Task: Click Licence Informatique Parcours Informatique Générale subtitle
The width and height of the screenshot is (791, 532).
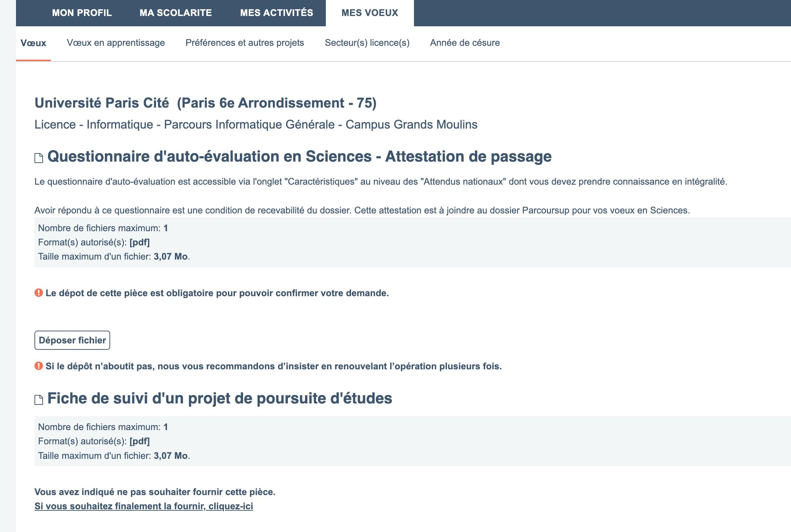Action: (x=256, y=125)
